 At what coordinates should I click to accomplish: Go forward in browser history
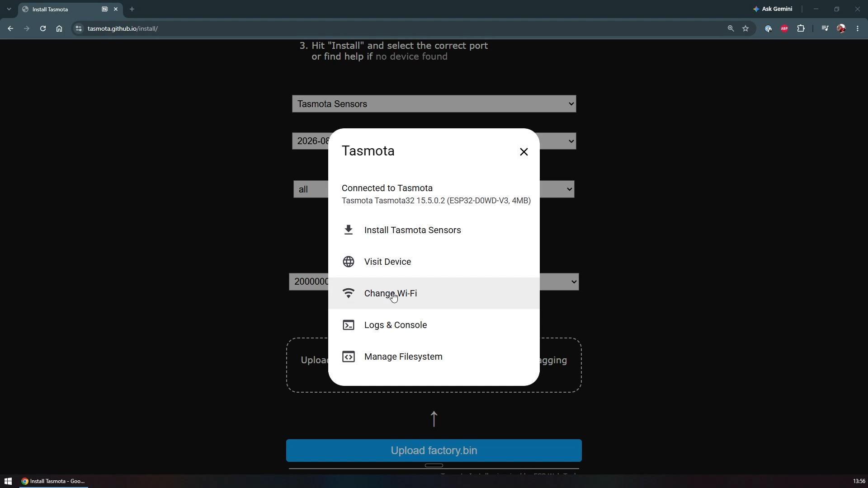click(27, 28)
